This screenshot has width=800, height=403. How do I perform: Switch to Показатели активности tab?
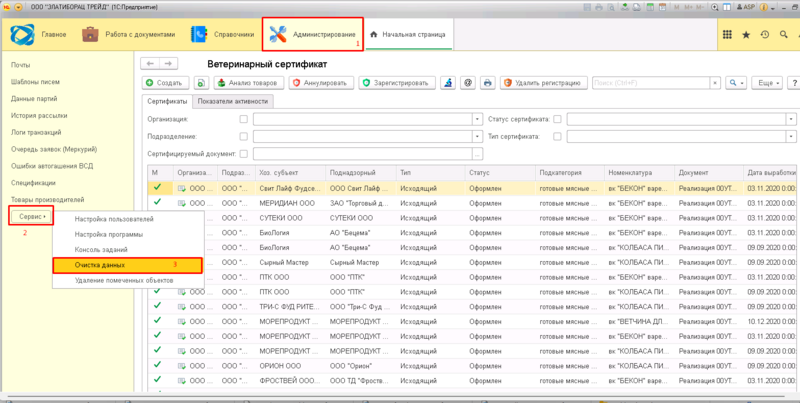[x=232, y=101]
